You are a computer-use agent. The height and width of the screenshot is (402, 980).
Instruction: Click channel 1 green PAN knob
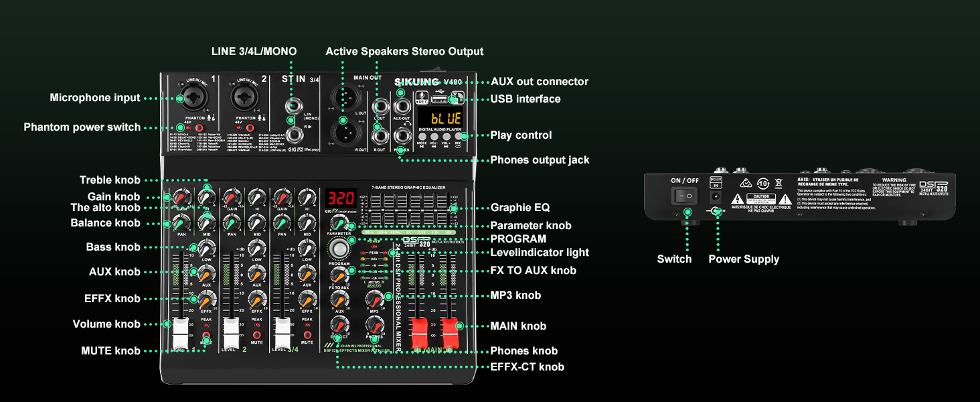pos(181,222)
